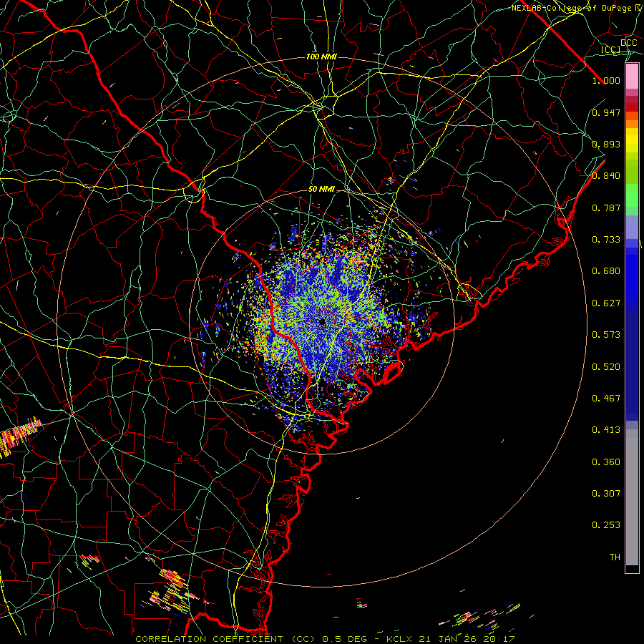
Task: Click the 0.467 scale value
Action: pyautogui.click(x=606, y=399)
